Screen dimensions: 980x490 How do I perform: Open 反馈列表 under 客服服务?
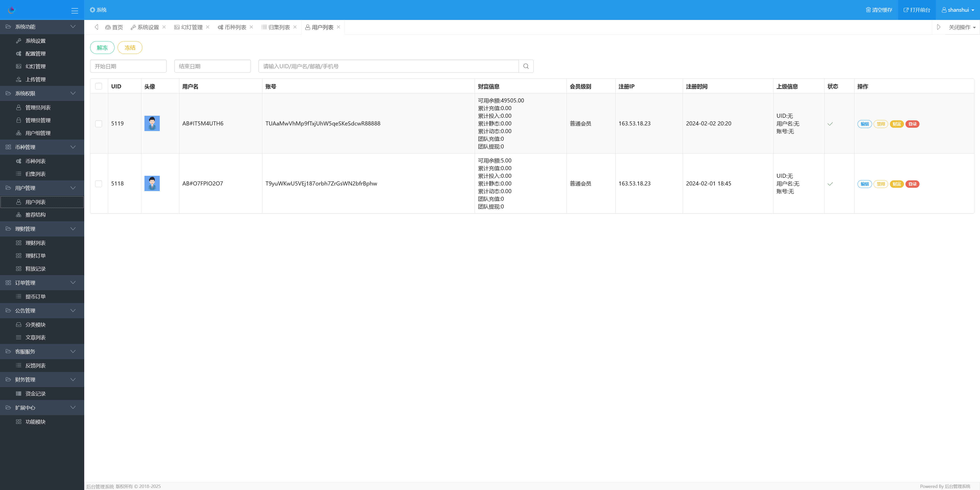point(35,365)
